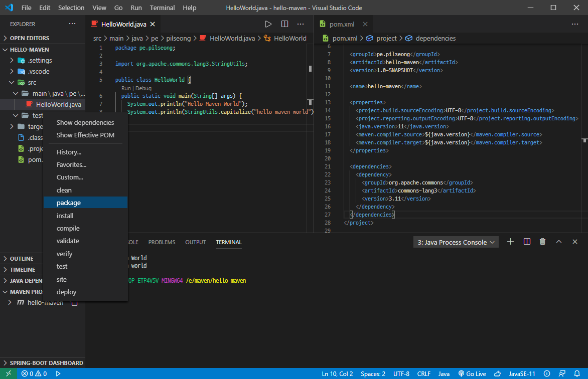Open the Selection menu

coord(71,8)
